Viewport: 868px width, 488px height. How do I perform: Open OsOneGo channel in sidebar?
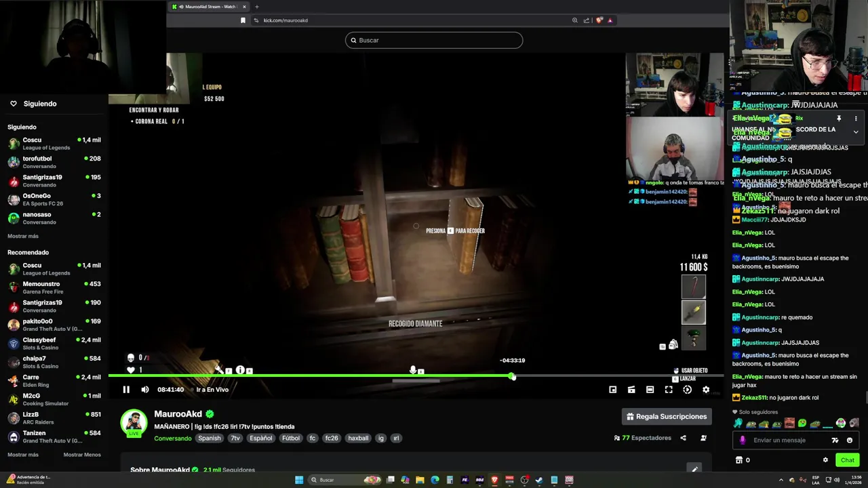(x=54, y=199)
